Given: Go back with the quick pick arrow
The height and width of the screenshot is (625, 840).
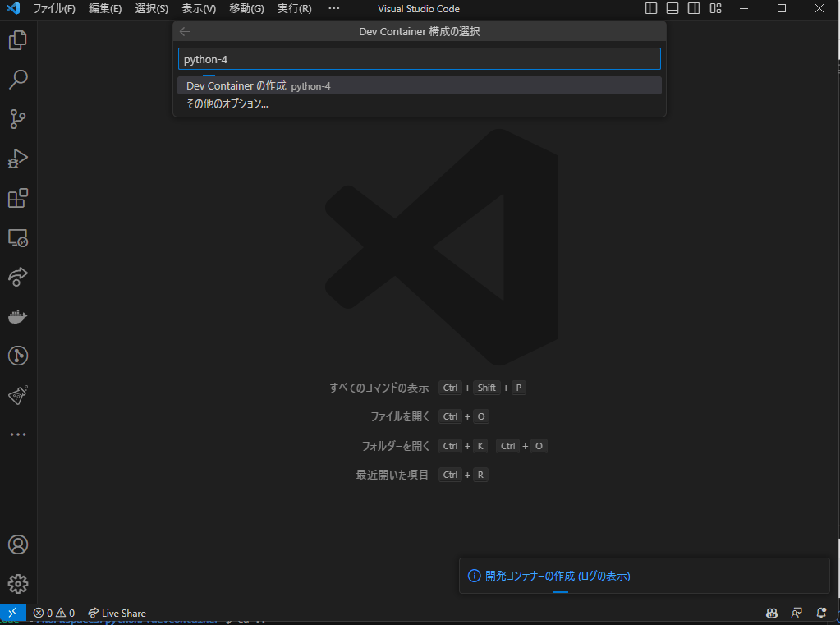Looking at the screenshot, I should click(x=185, y=32).
